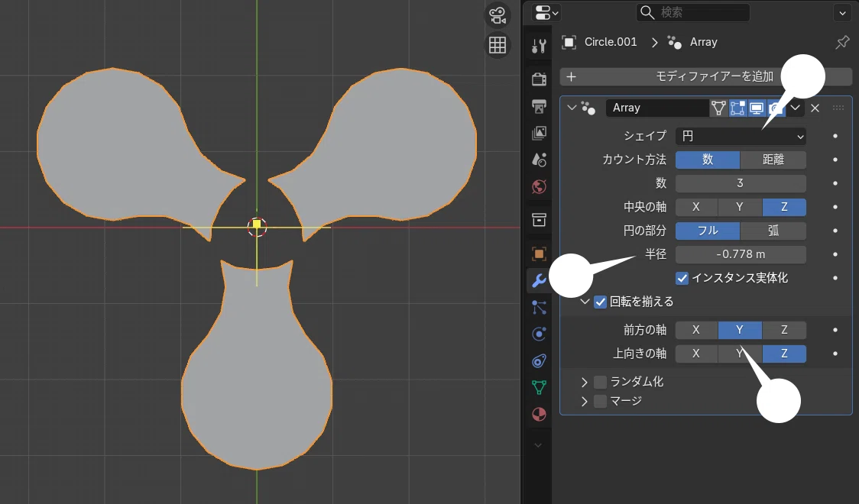Screen dimensions: 859x504
Task: Open the Physics properties tab
Action: click(x=539, y=334)
